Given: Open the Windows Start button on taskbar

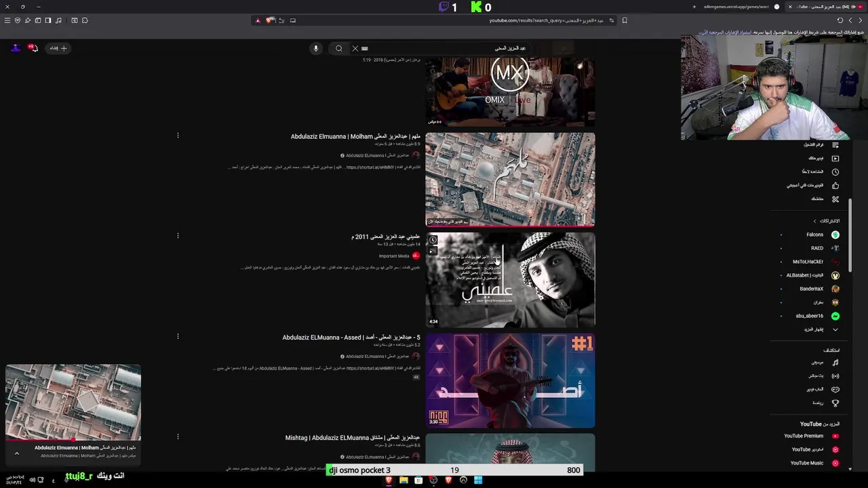Looking at the screenshot, I should pyautogui.click(x=478, y=481).
